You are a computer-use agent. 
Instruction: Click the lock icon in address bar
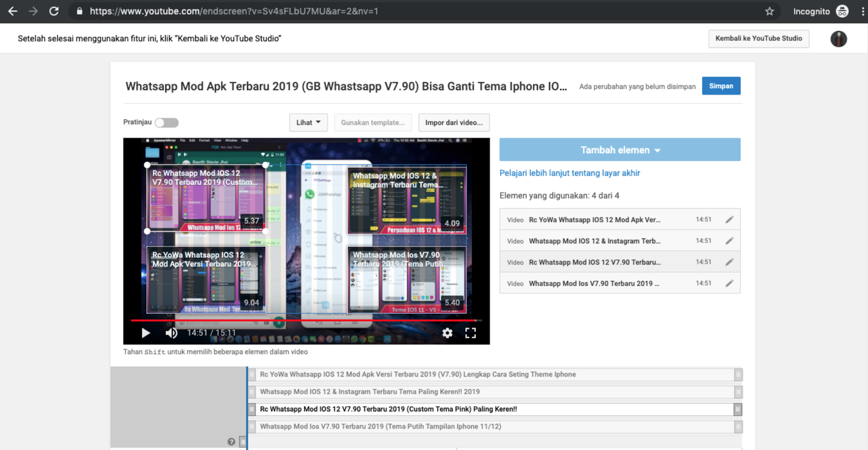pos(79,11)
